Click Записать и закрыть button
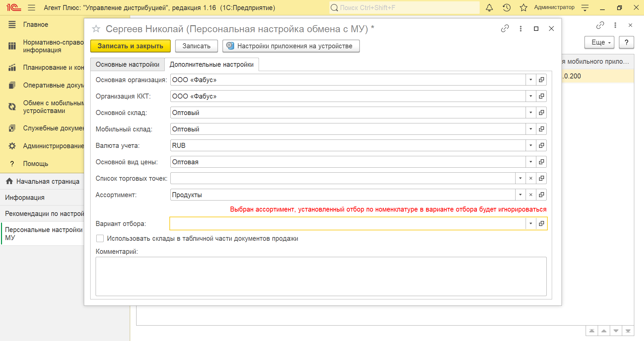The width and height of the screenshot is (644, 341). click(x=130, y=46)
